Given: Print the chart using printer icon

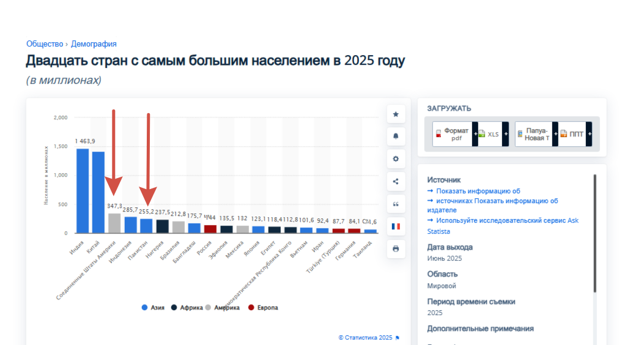Looking at the screenshot, I should point(396,249).
